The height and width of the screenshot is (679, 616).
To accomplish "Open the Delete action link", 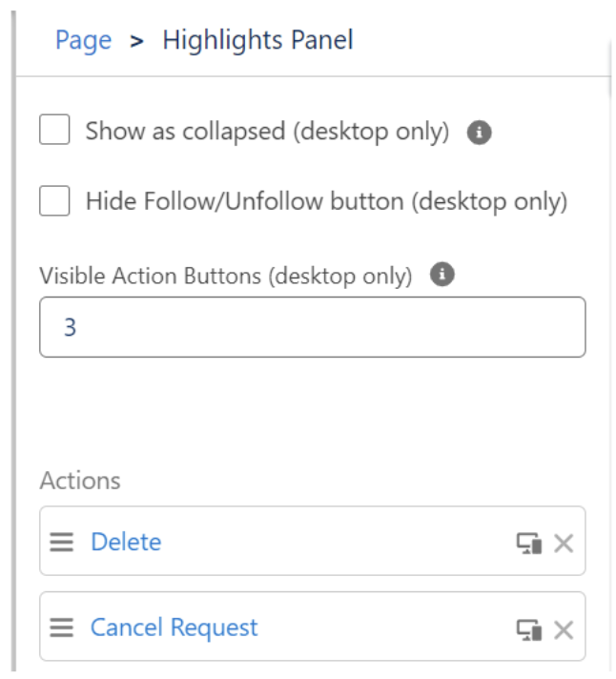I will 126,542.
